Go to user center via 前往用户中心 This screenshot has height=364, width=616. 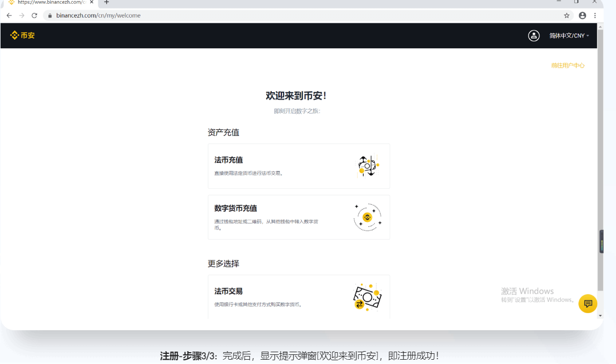coord(568,65)
